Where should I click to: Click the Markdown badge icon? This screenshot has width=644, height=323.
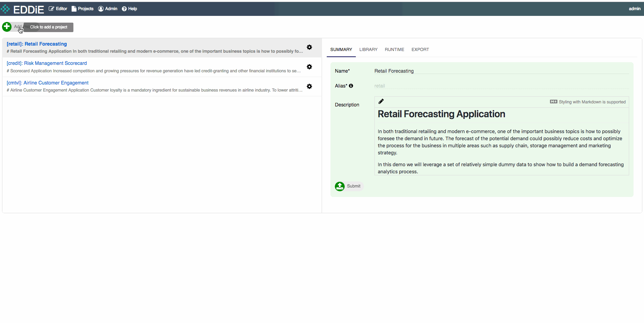pos(553,102)
